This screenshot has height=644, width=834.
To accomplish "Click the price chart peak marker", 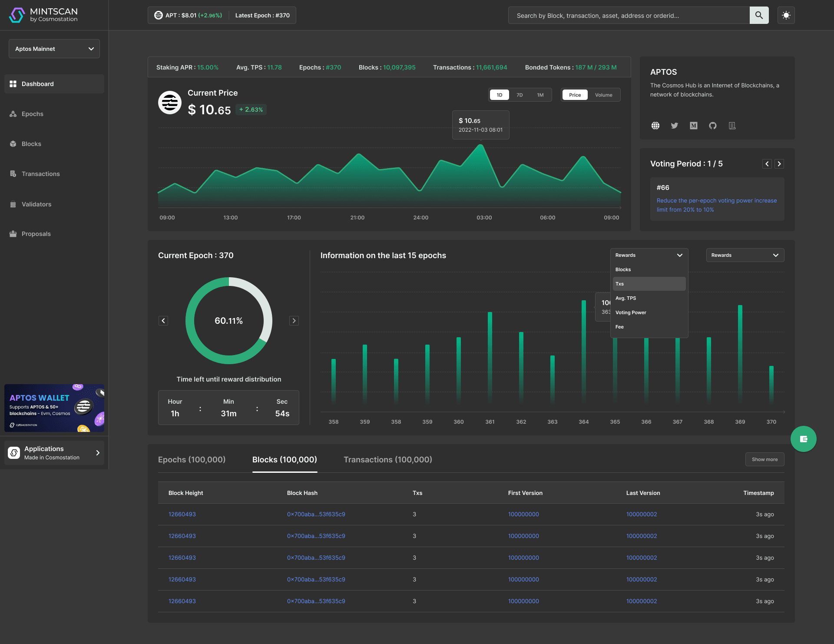I will (x=481, y=145).
